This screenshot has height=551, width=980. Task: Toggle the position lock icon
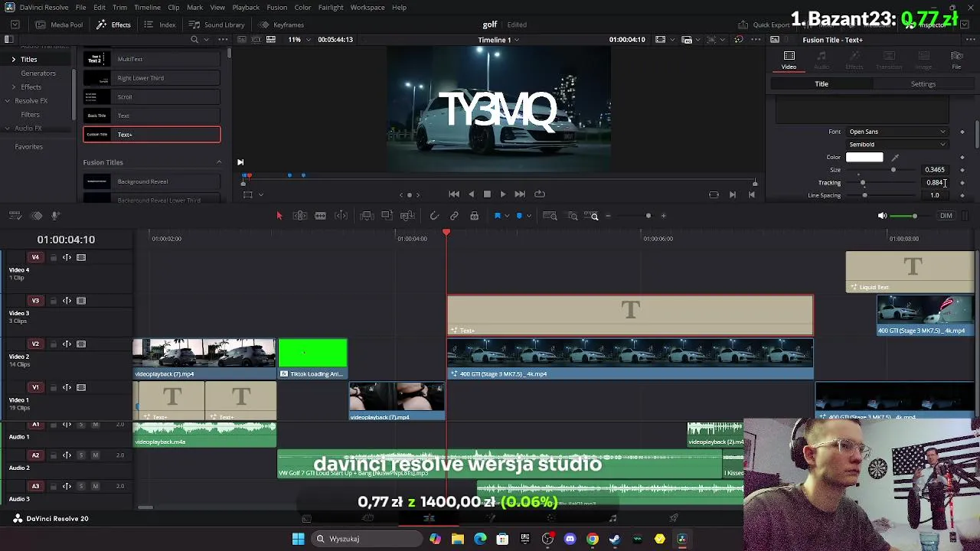coord(474,216)
